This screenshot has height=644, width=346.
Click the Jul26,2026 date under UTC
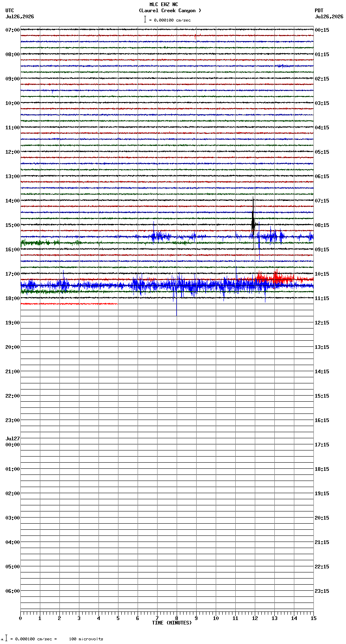coord(20,17)
